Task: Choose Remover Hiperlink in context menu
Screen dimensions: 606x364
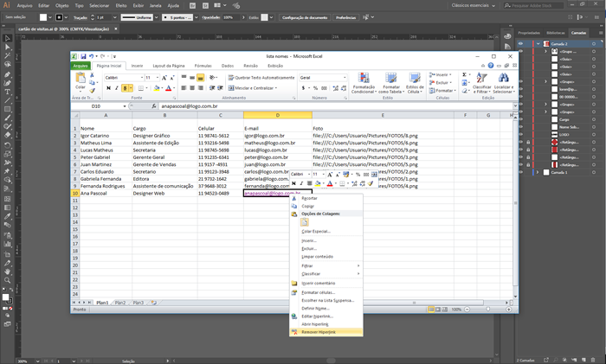Action: [x=326, y=332]
